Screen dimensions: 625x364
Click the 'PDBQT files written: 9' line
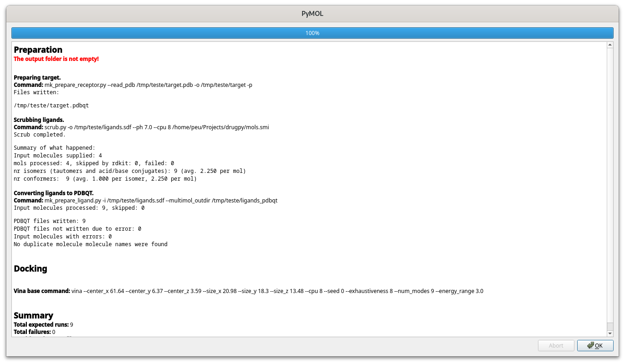(x=50, y=221)
